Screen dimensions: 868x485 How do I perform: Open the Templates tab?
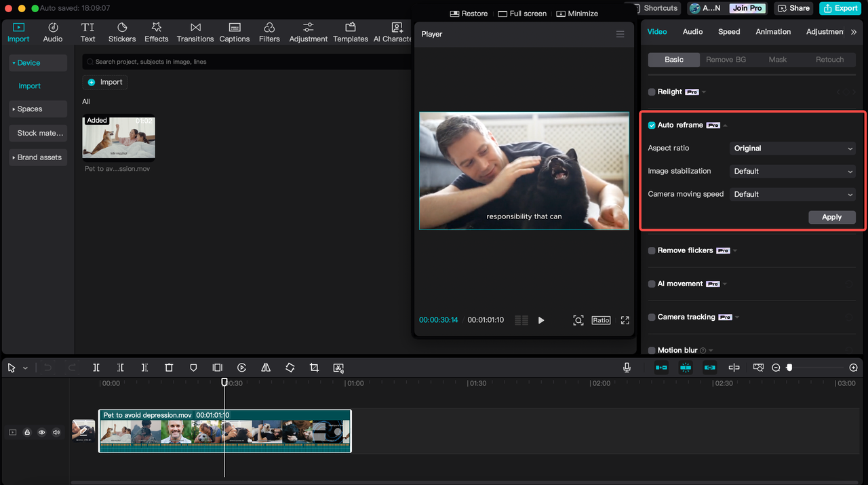coord(351,32)
